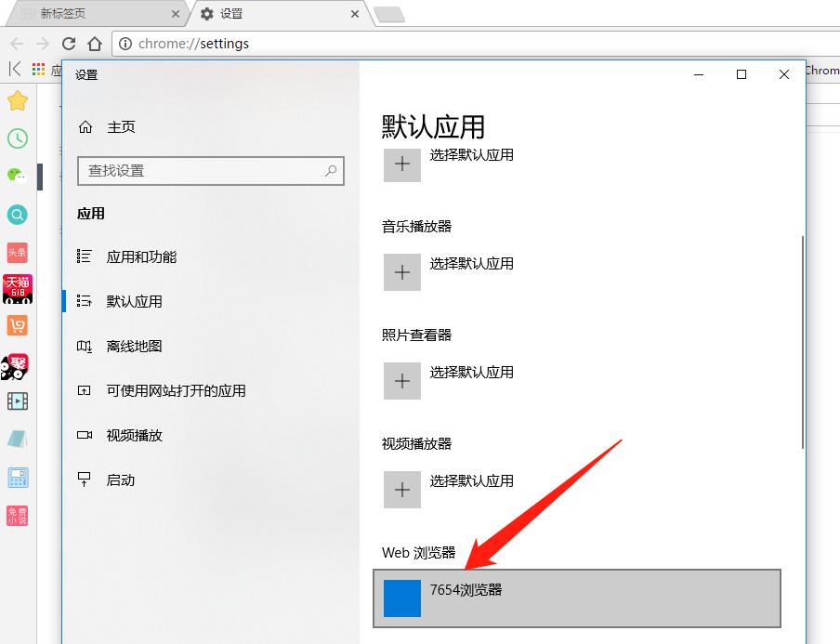Click the magnifier search icon in sidebar

point(18,215)
